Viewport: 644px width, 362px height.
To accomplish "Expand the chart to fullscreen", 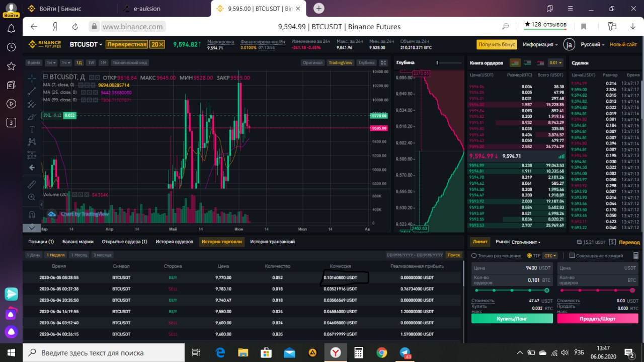I will (x=383, y=62).
